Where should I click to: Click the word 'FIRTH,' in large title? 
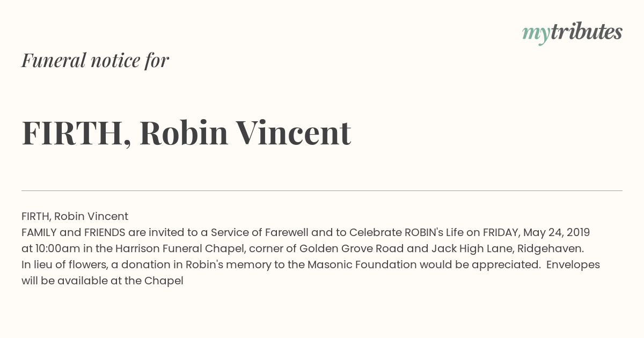pos(76,134)
